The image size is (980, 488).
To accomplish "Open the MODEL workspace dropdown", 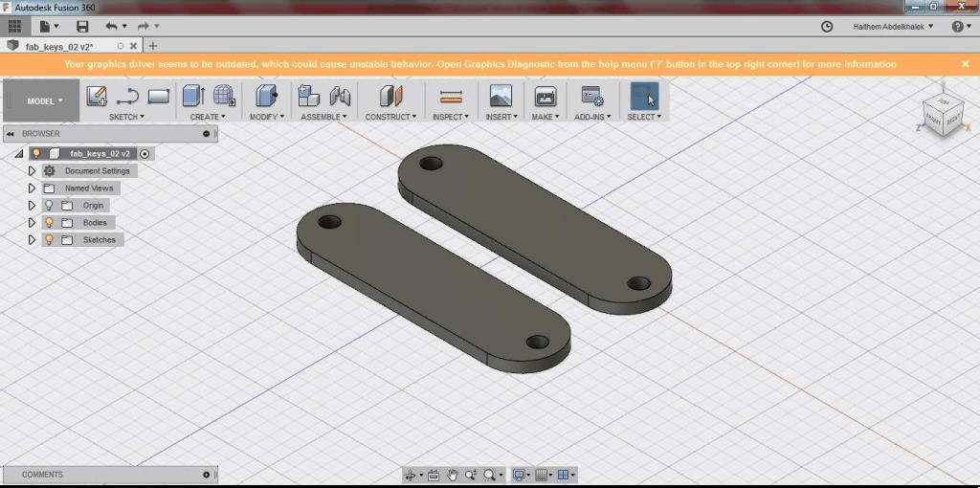I will pyautogui.click(x=44, y=100).
